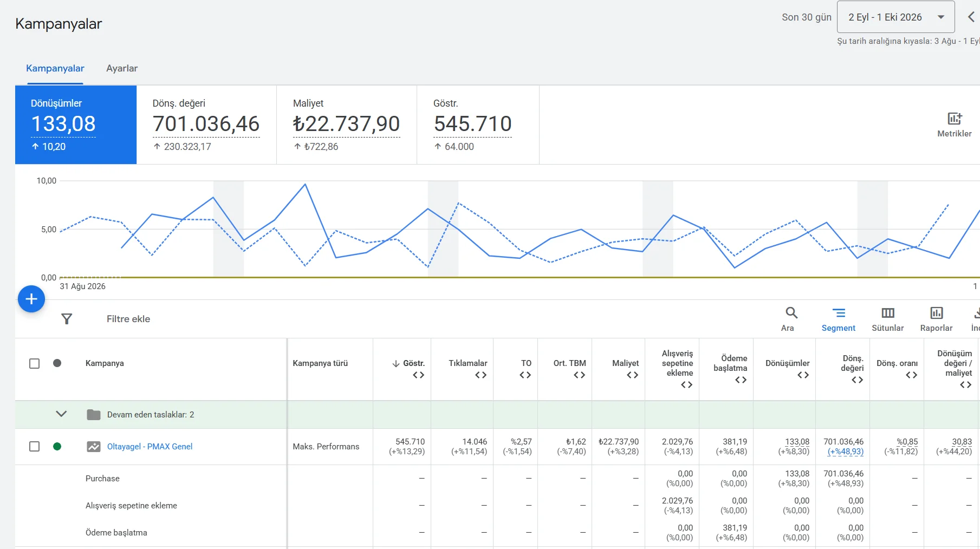
Task: Click Maliyet column expand arrows
Action: (x=632, y=375)
